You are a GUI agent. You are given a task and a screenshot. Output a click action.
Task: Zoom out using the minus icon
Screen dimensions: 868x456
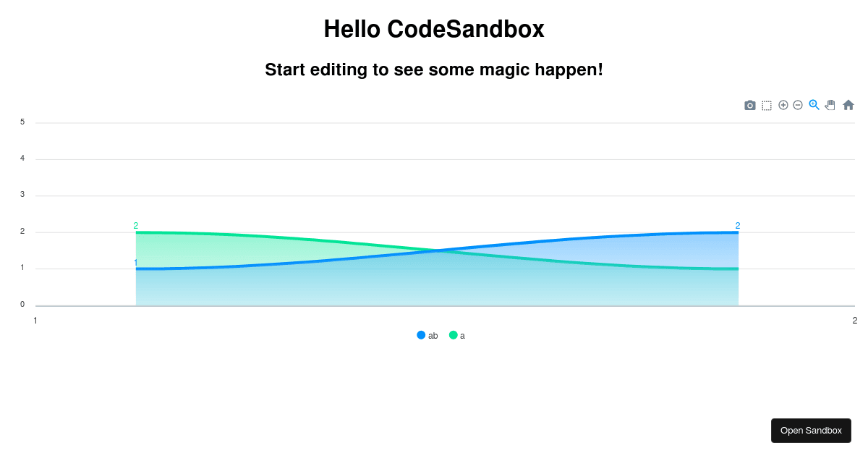(x=798, y=105)
